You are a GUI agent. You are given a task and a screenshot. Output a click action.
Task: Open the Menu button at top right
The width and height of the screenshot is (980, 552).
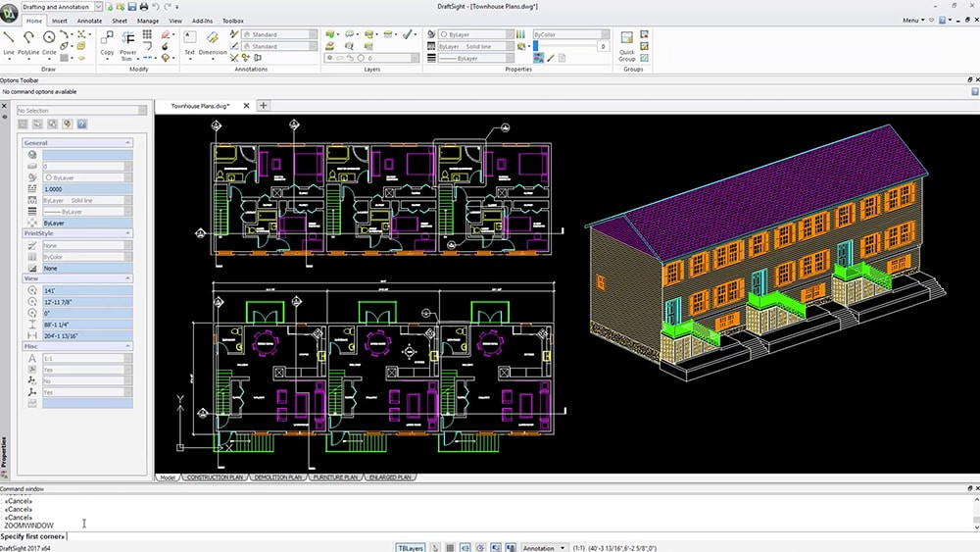pos(913,20)
